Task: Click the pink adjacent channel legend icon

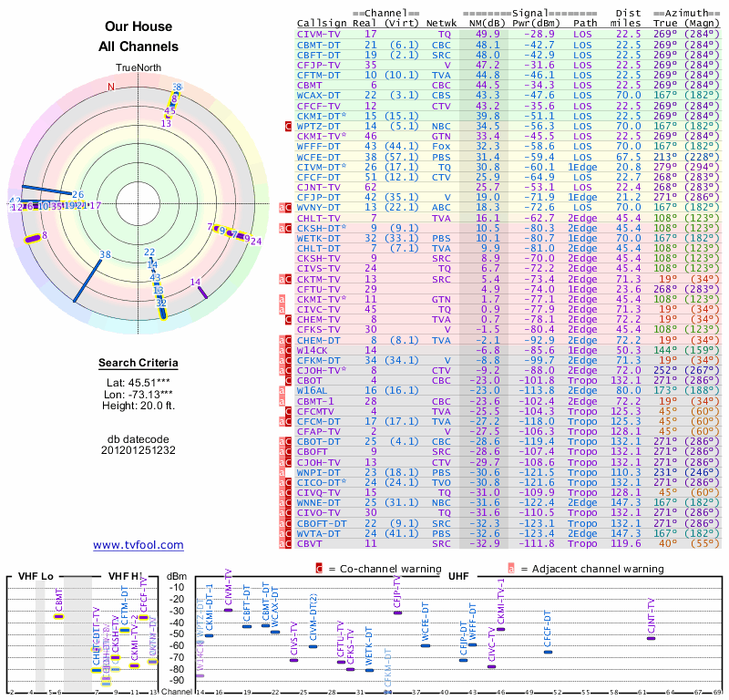Action: tap(512, 569)
